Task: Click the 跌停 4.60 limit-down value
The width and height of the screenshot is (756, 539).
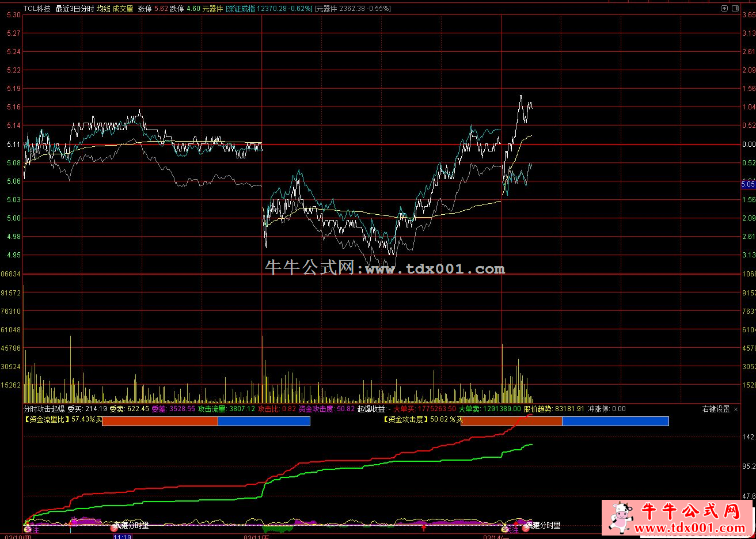Action: pyautogui.click(x=185, y=9)
